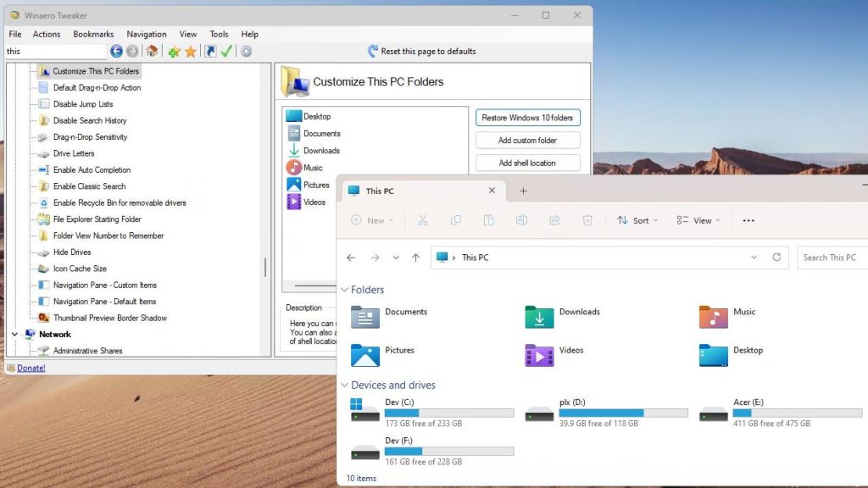Viewport: 868px width, 488px height.
Task: Open the Help menu
Action: 250,34
